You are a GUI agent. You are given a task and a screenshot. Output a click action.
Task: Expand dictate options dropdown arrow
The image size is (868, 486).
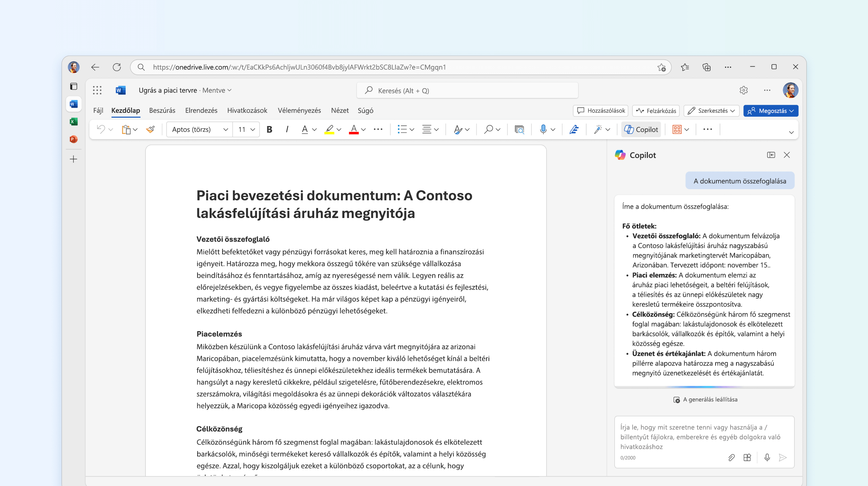(x=553, y=129)
